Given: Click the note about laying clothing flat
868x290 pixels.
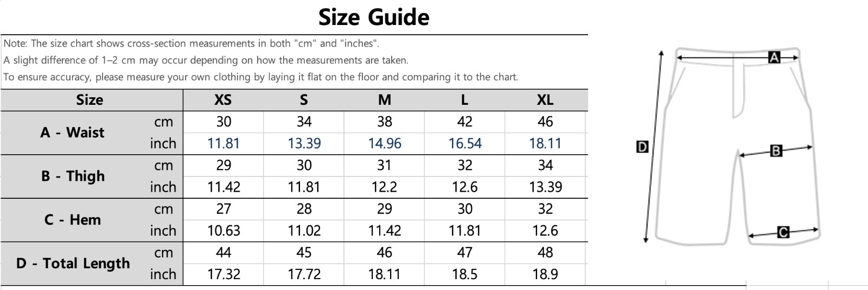Looking at the screenshot, I should point(260,77).
